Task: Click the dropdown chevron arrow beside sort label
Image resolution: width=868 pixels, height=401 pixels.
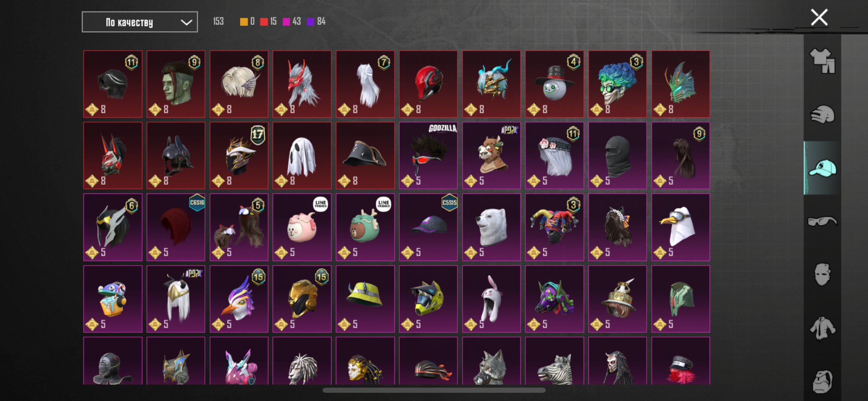Action: pos(186,22)
